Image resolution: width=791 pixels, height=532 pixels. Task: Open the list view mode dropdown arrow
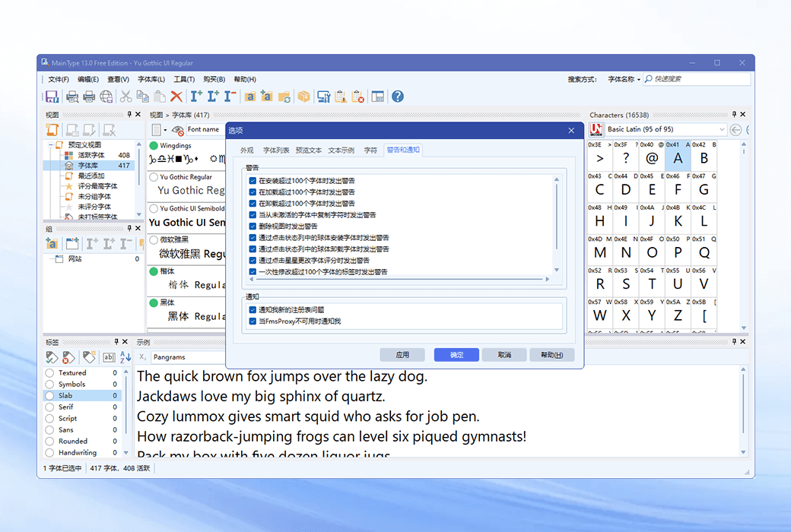(165, 130)
